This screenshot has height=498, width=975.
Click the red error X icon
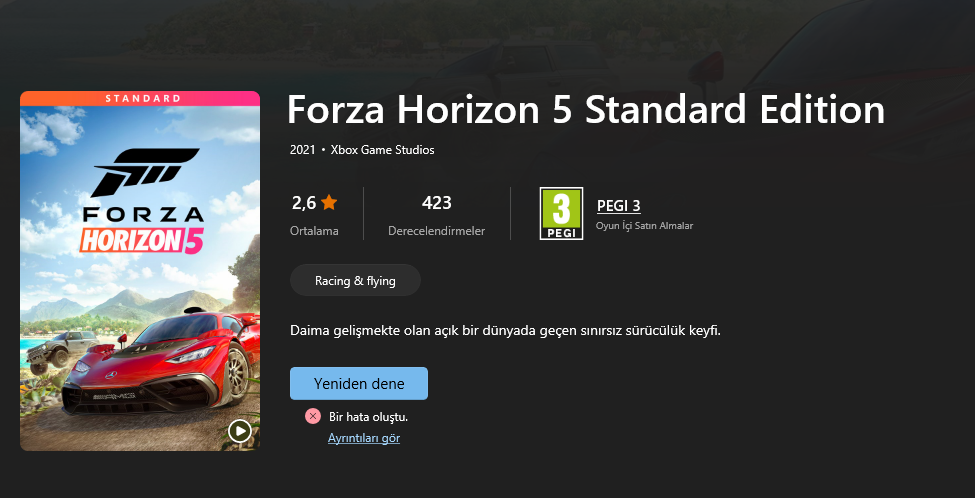coord(313,417)
